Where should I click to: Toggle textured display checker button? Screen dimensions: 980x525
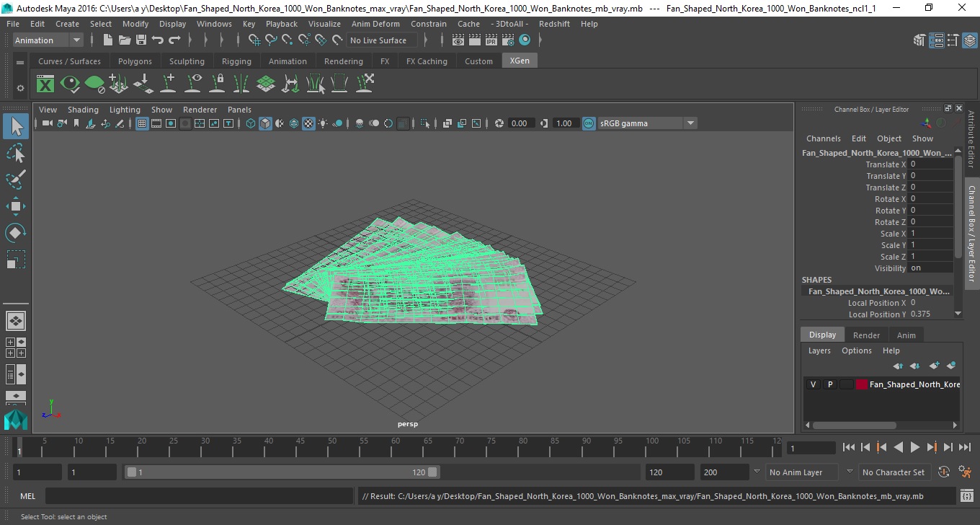pos(308,123)
